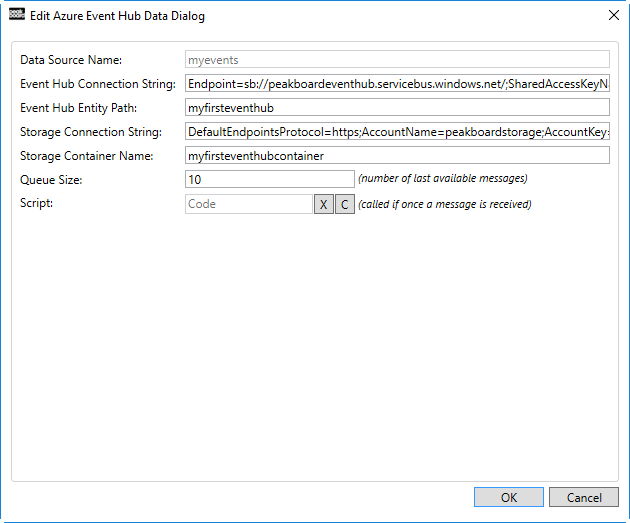This screenshot has width=630, height=523.
Task: Click the Script 'Code' field
Action: click(x=249, y=204)
